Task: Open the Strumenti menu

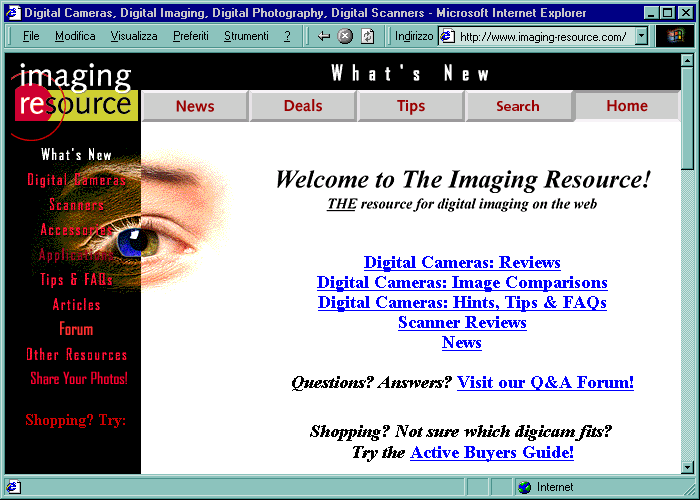Action: pyautogui.click(x=246, y=36)
